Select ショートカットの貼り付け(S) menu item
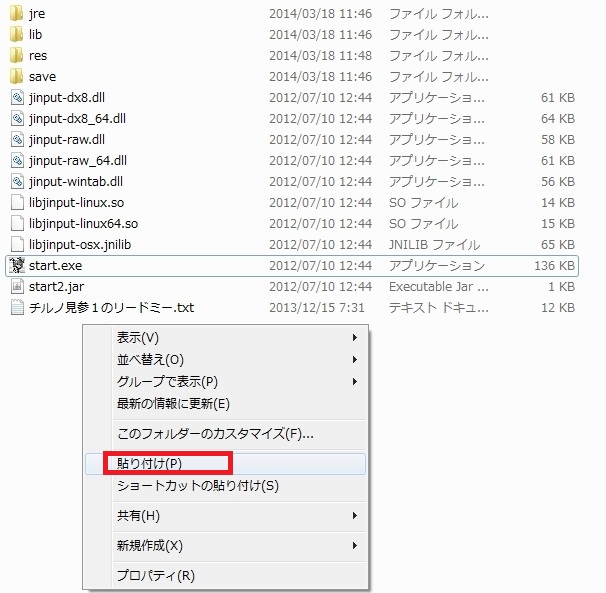606x593 pixels. [x=197, y=486]
